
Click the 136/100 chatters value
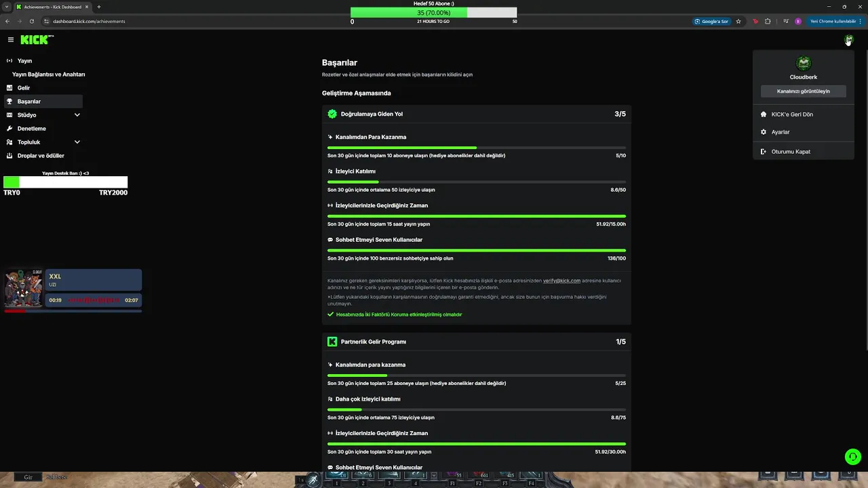617,258
